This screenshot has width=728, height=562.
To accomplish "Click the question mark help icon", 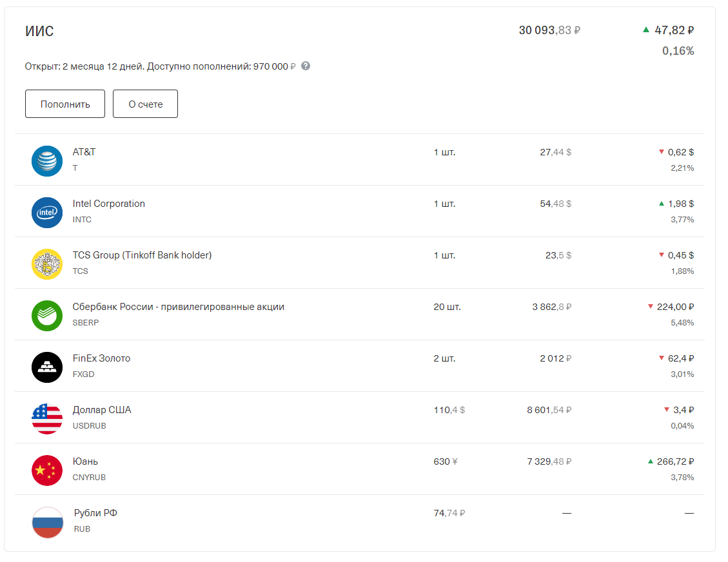I will click(x=306, y=66).
